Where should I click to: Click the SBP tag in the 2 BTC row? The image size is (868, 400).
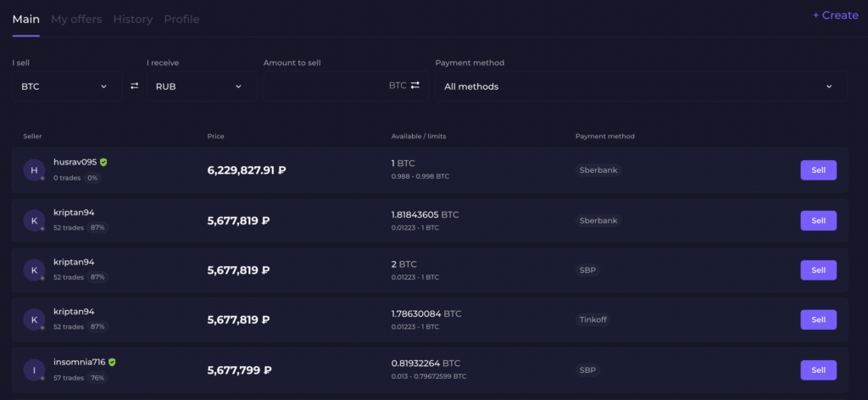click(587, 270)
